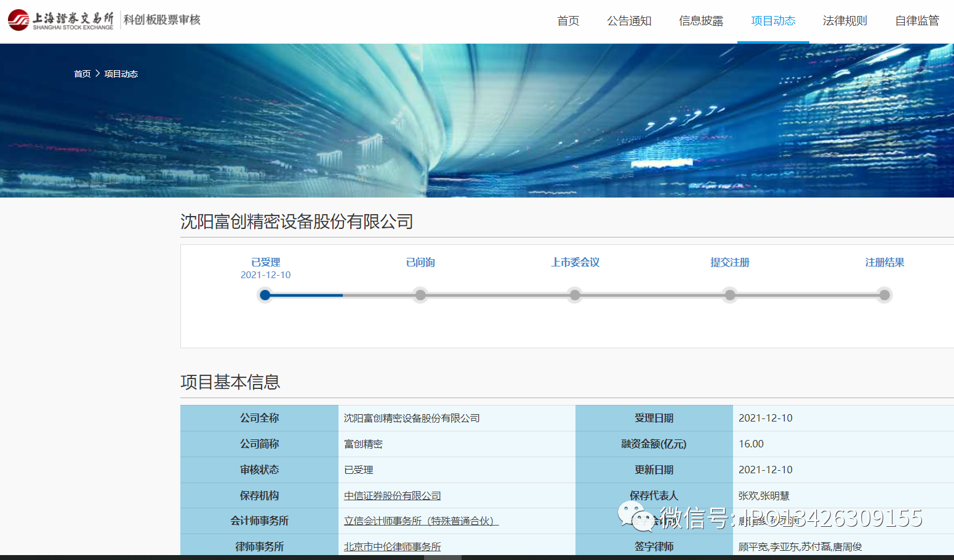954x560 pixels.
Task: Click the 注册结果 stage label
Action: pos(884,262)
